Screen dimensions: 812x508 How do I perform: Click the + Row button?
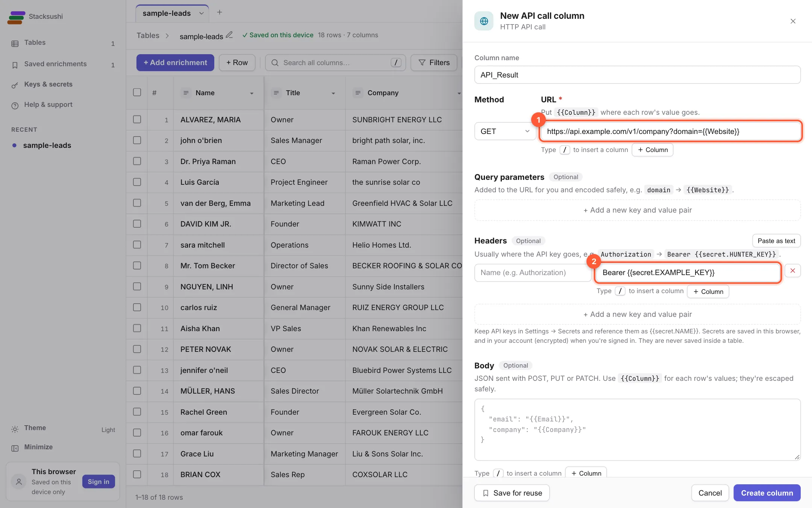tap(237, 62)
